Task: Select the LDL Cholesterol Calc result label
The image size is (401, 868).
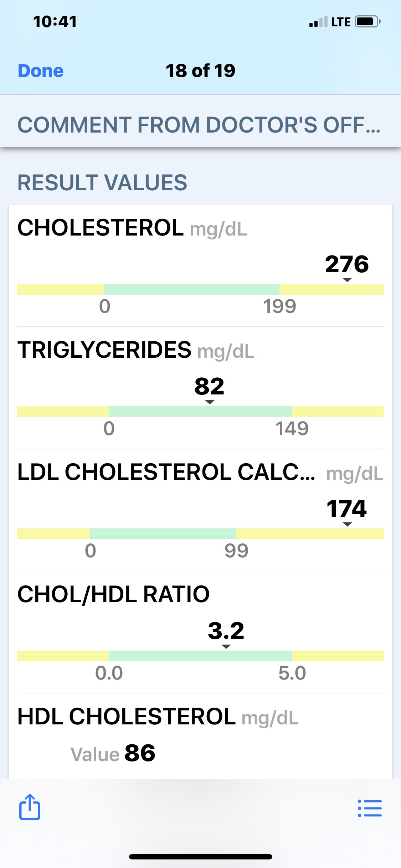Action: click(166, 472)
